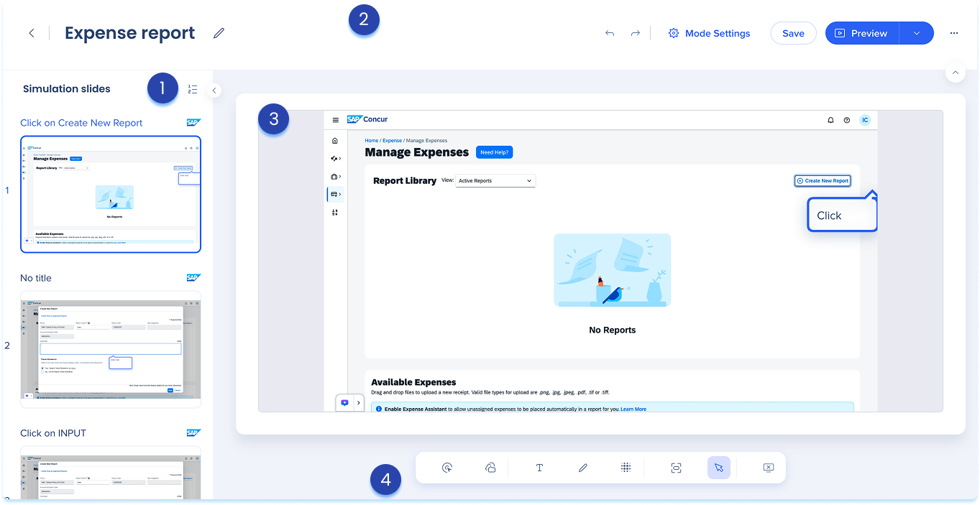Choose the blur dotted-grid tool
The image size is (980, 505).
pyautogui.click(x=626, y=468)
